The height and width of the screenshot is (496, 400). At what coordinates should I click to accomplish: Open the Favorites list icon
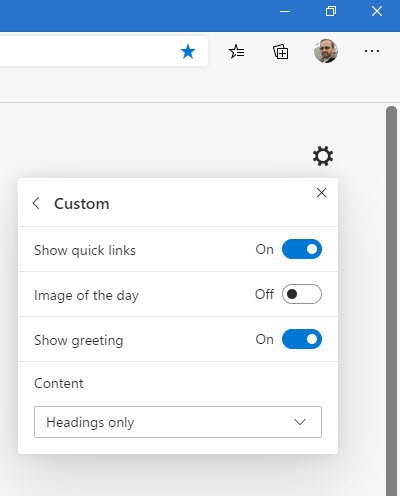(x=236, y=52)
